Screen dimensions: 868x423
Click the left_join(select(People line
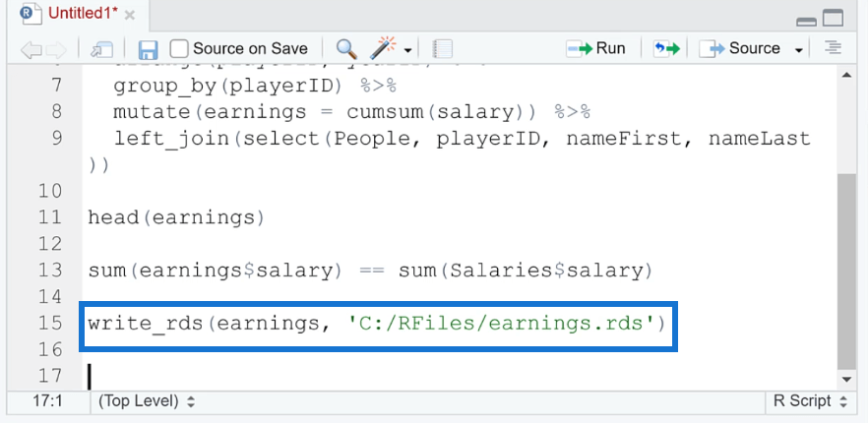[462, 139]
